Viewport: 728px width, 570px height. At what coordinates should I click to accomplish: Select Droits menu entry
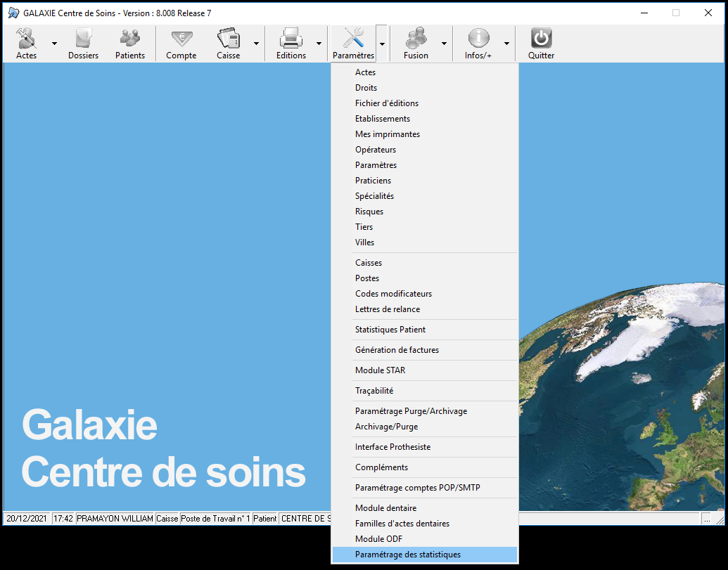(425, 88)
